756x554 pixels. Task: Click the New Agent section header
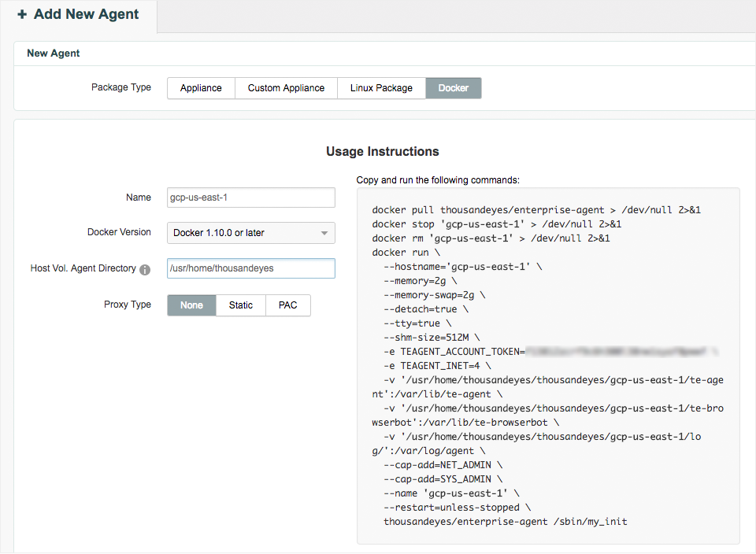click(54, 54)
